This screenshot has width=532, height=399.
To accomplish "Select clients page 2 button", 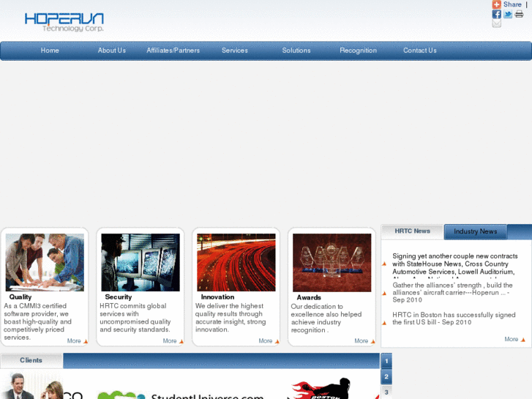I will [x=386, y=376].
